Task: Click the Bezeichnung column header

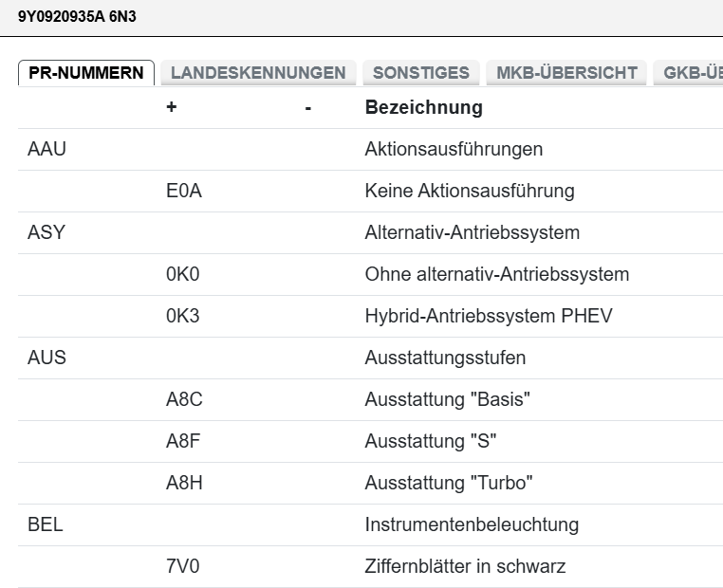Action: [423, 108]
